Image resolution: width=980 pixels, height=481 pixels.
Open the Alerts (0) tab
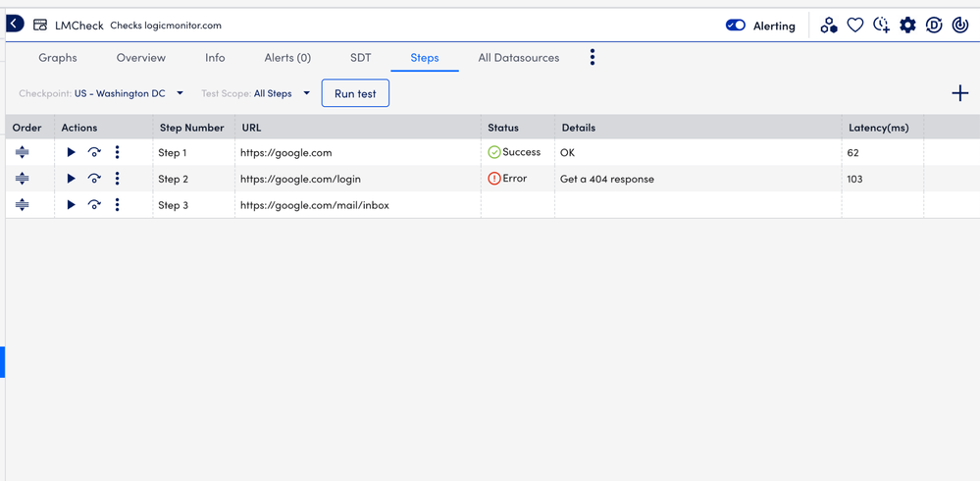click(287, 58)
